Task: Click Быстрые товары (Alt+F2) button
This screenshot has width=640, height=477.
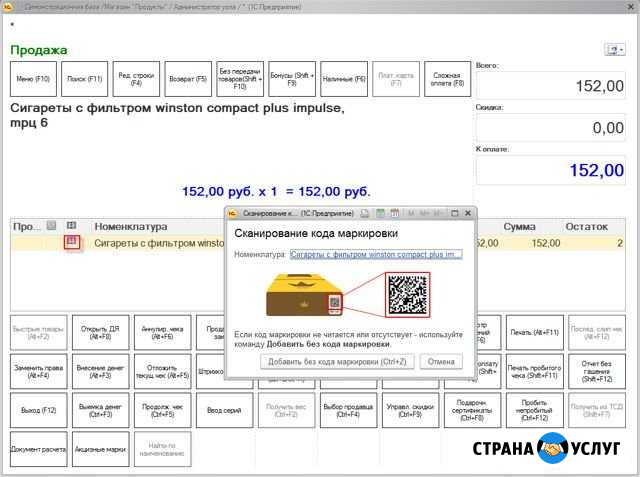Action: coord(38,333)
